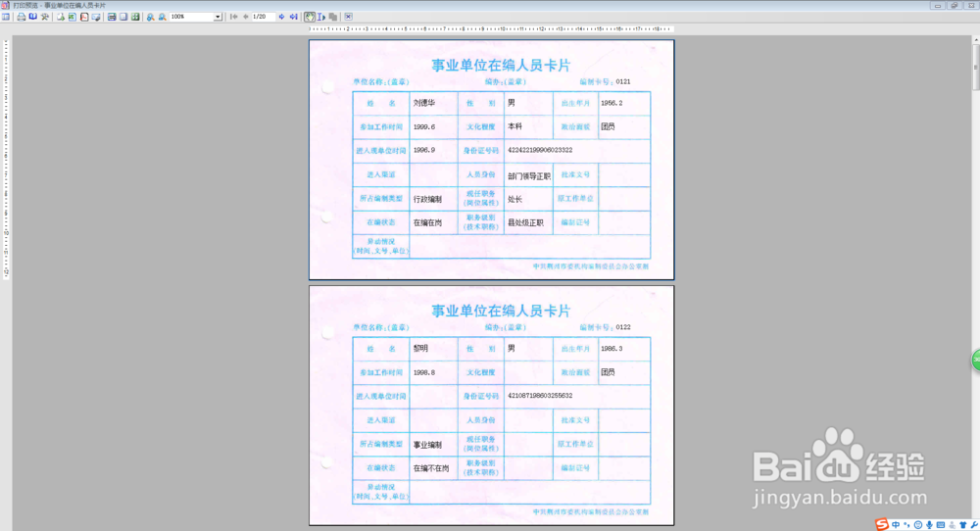Click 在编在岗 status in first card
The width and height of the screenshot is (980, 531).
point(427,223)
